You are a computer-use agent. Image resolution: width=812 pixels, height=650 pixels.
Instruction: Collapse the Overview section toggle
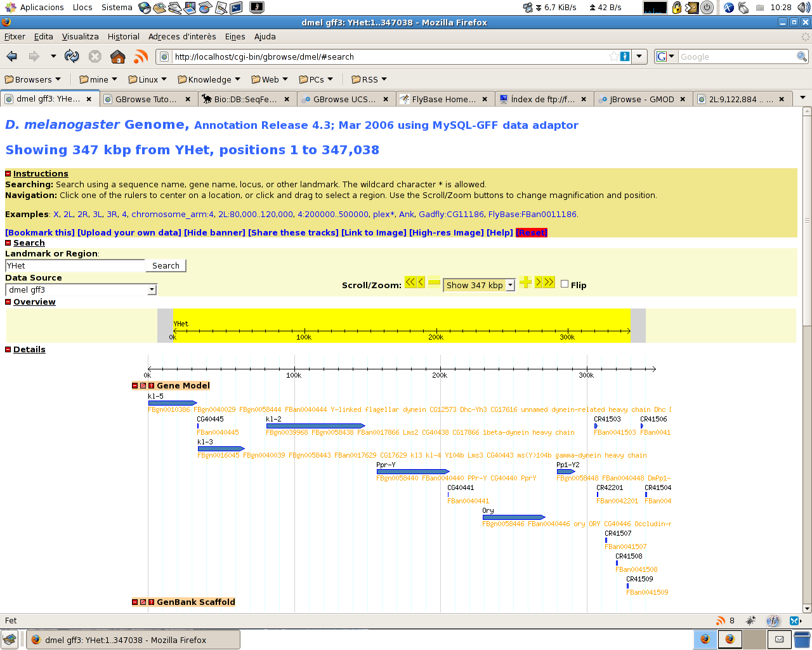[x=8, y=302]
